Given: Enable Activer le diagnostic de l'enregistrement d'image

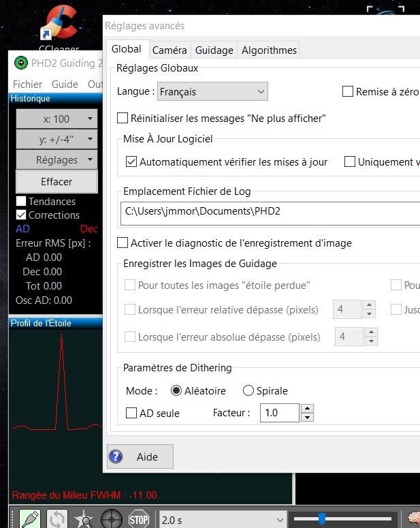Looking at the screenshot, I should pyautogui.click(x=123, y=243).
